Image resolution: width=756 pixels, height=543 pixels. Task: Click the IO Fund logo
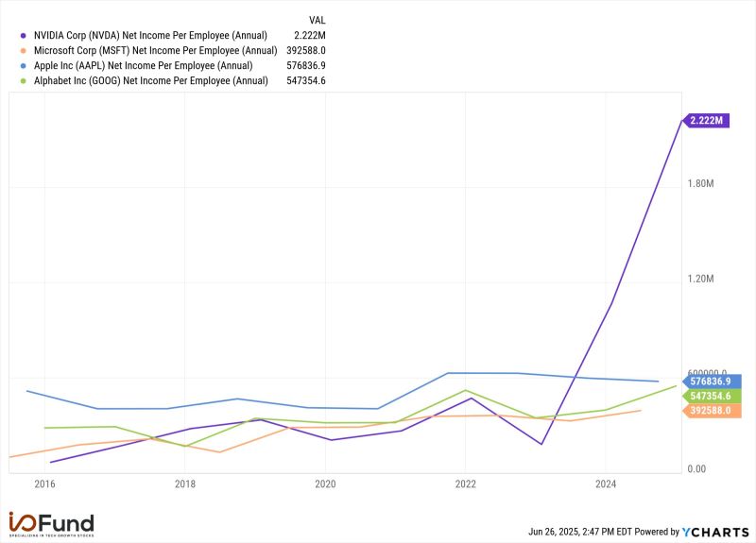click(x=51, y=523)
